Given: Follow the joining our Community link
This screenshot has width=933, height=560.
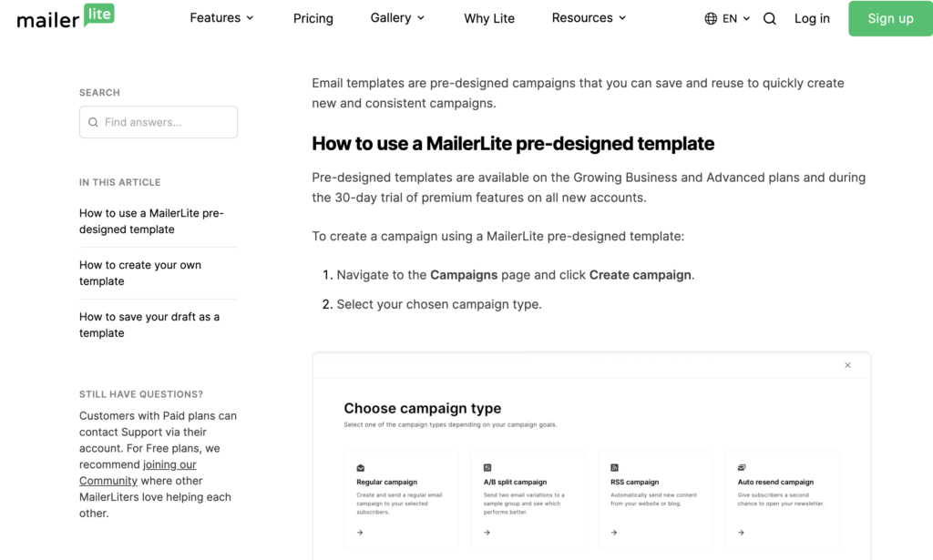Looking at the screenshot, I should point(169,464).
